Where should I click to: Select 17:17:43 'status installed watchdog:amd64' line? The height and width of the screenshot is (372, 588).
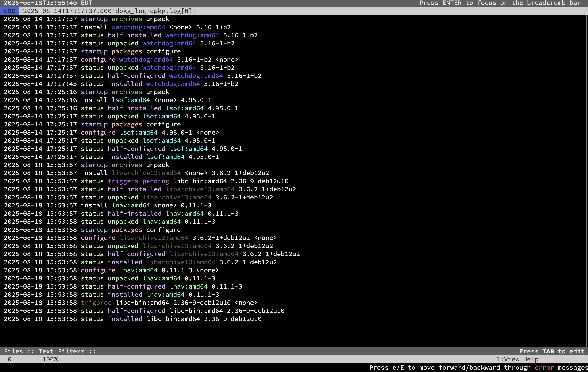(121, 84)
